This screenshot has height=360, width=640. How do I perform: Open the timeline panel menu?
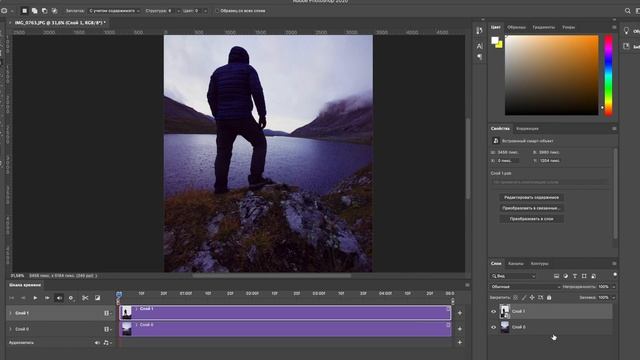pos(467,285)
